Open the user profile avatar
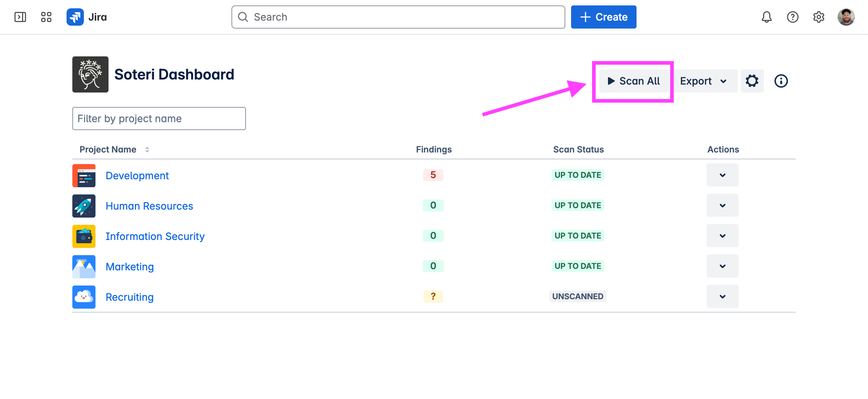Image resolution: width=868 pixels, height=399 pixels. (846, 17)
